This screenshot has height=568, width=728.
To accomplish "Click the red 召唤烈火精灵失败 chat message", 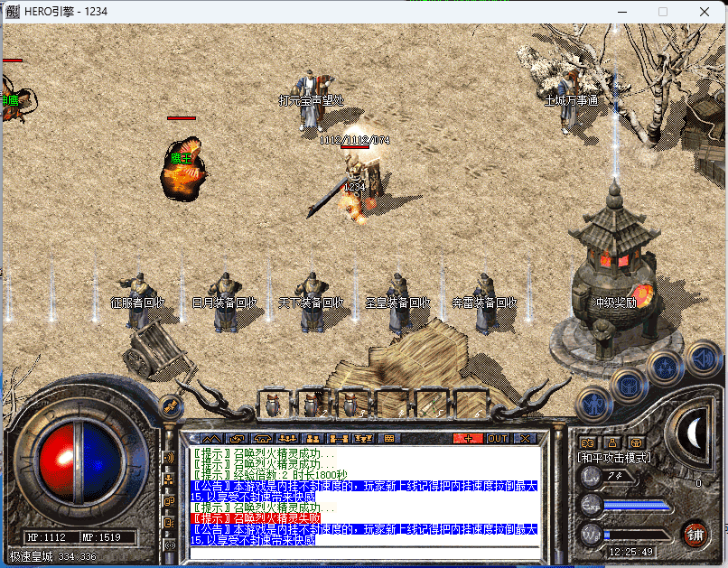I will 256,518.
